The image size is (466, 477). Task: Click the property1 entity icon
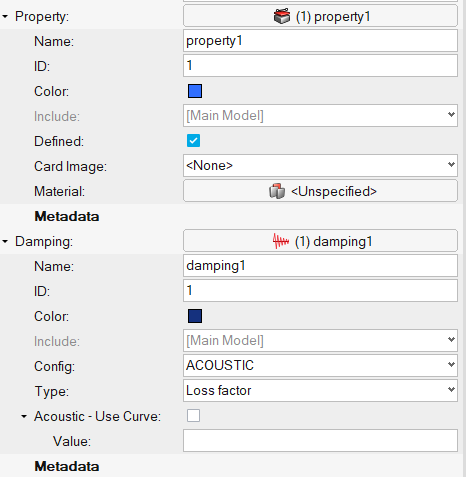point(282,16)
